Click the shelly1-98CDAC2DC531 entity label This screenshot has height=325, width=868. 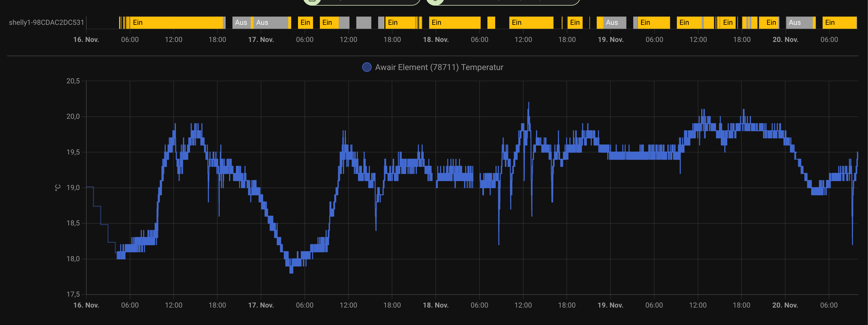click(46, 22)
